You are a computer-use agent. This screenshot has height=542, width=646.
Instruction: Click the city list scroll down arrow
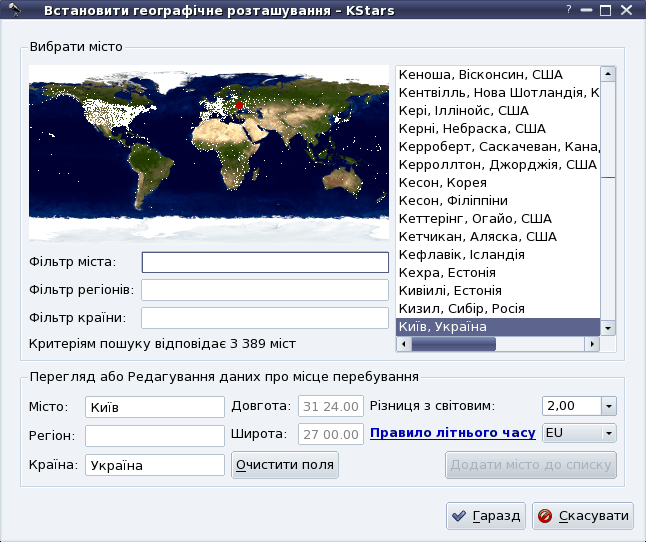[x=608, y=328]
